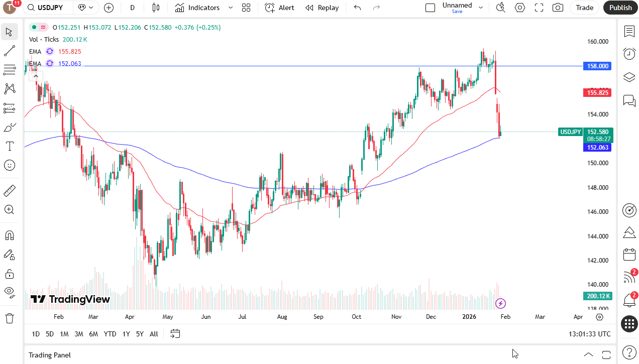639x364 pixels.
Task: Open the D time interval selector
Action: click(132, 8)
